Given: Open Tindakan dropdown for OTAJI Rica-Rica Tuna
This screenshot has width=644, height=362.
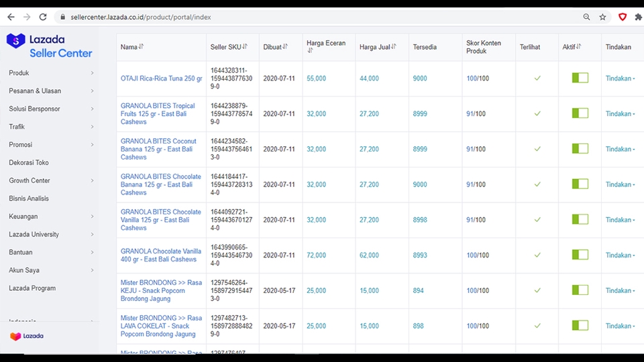Looking at the screenshot, I should tap(620, 78).
